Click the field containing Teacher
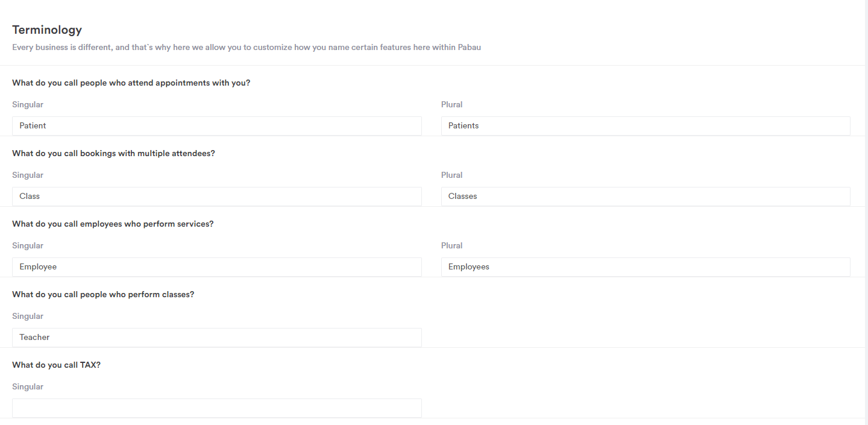 click(217, 337)
